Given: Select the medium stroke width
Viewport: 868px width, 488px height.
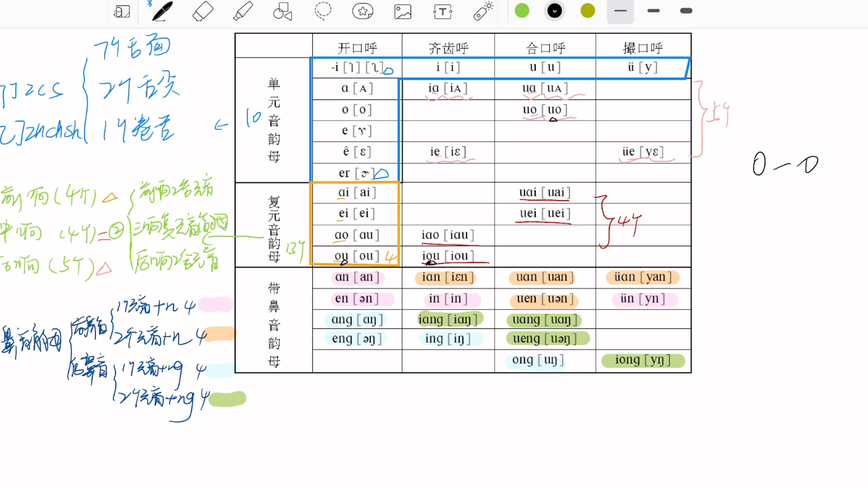Looking at the screenshot, I should pos(653,11).
